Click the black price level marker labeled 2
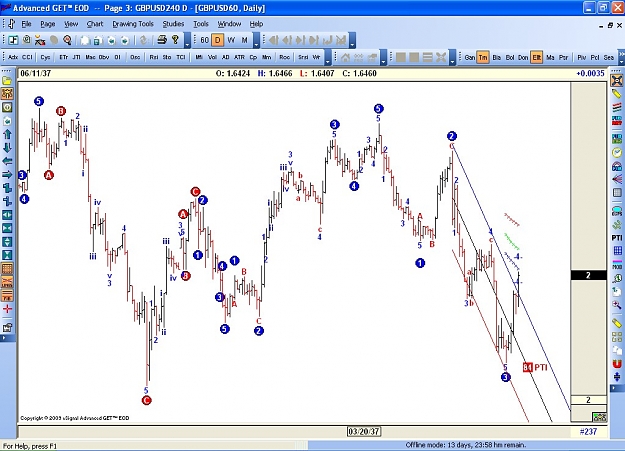625x451 pixels. [588, 275]
